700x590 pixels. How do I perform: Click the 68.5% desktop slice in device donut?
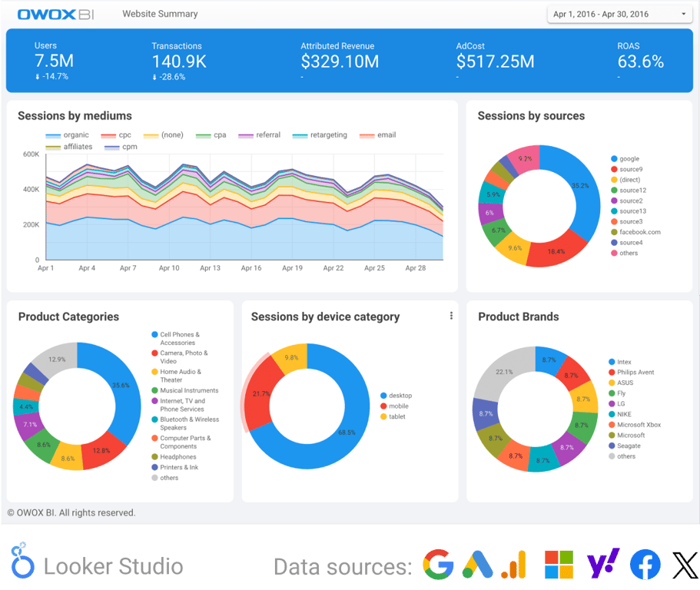point(347,432)
